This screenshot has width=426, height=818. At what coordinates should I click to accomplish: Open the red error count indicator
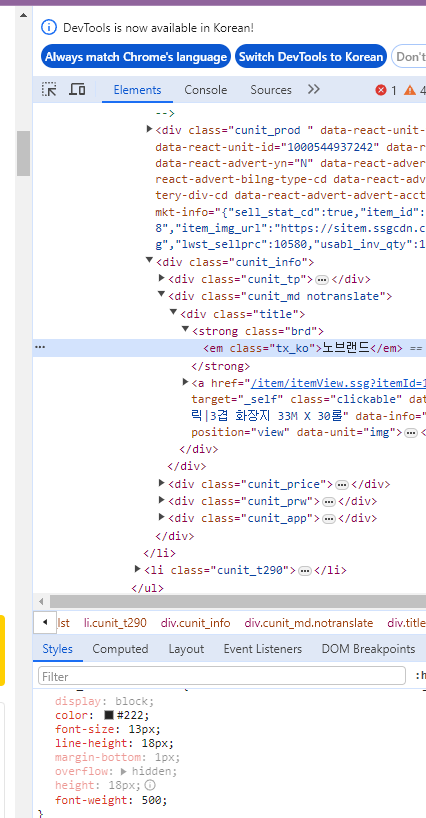point(386,90)
